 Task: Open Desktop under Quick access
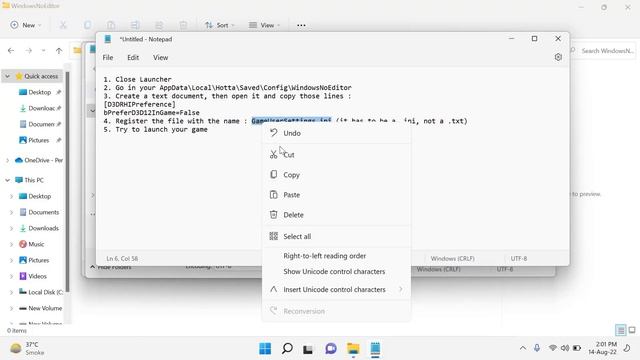39,92
